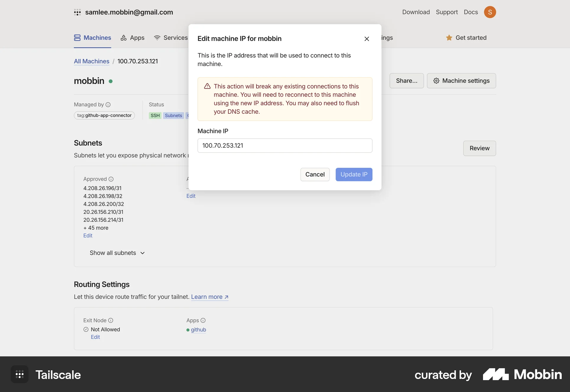Click the info icon beside Approved subnets
Image resolution: width=570 pixels, height=392 pixels.
point(111,179)
